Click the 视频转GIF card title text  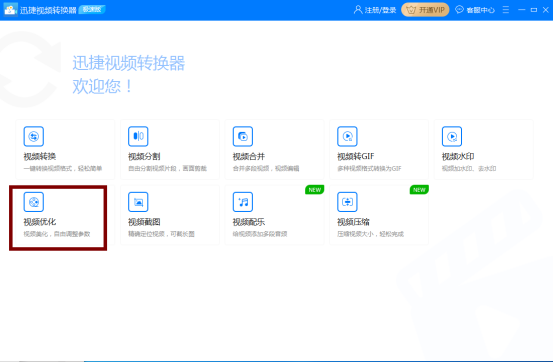coord(355,156)
